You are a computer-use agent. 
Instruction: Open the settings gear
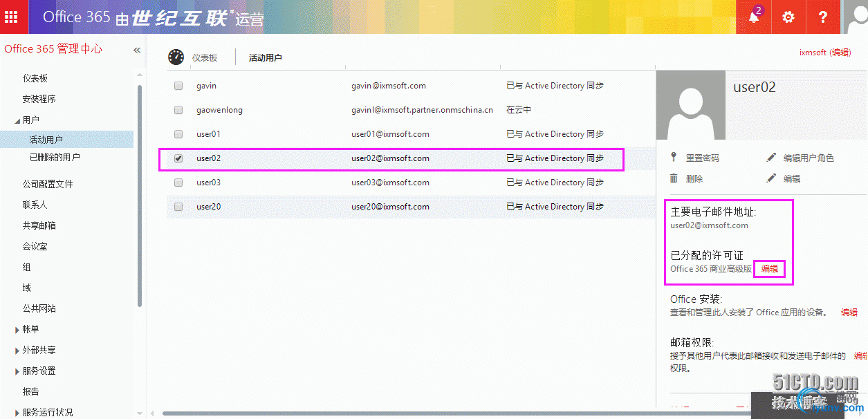(788, 17)
